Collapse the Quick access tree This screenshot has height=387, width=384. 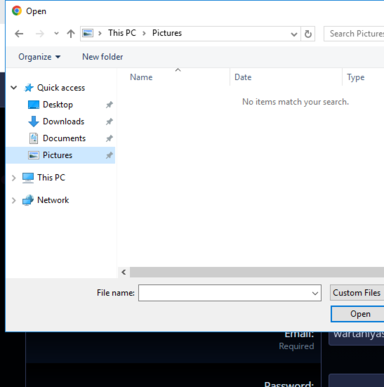click(x=14, y=88)
